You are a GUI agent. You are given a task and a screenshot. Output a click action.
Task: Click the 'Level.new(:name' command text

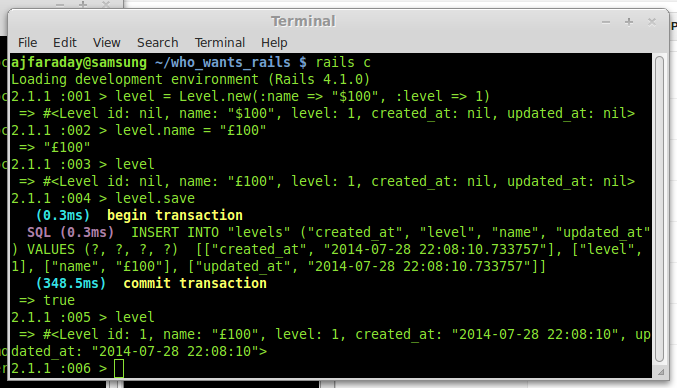pos(239,96)
